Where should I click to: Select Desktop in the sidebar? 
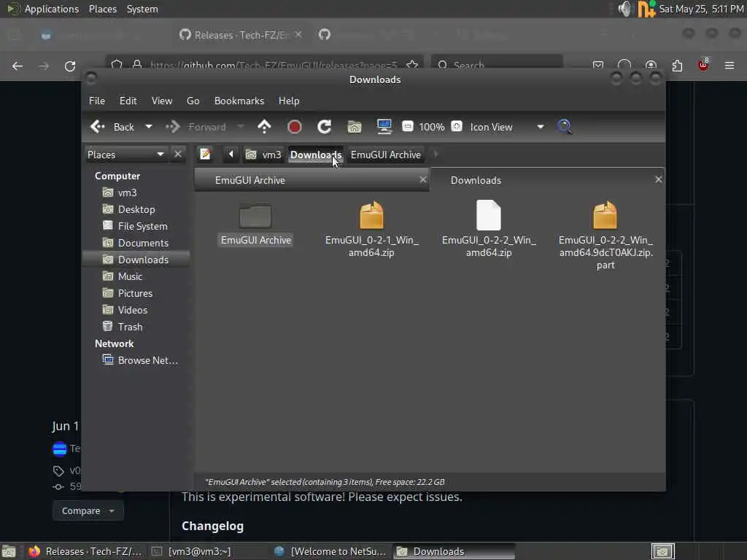(x=136, y=209)
